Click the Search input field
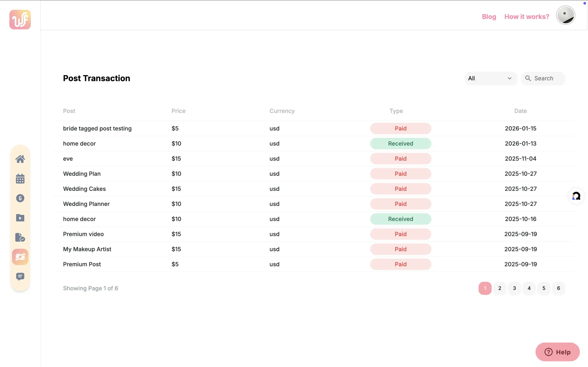588x367 pixels. click(547, 78)
